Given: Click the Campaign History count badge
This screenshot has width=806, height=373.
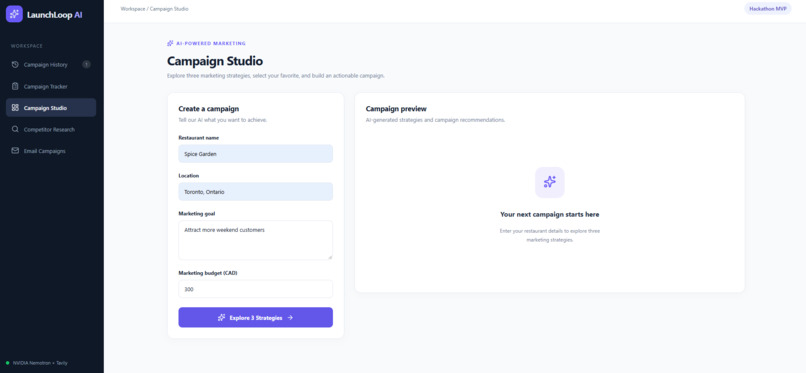Looking at the screenshot, I should coord(86,65).
